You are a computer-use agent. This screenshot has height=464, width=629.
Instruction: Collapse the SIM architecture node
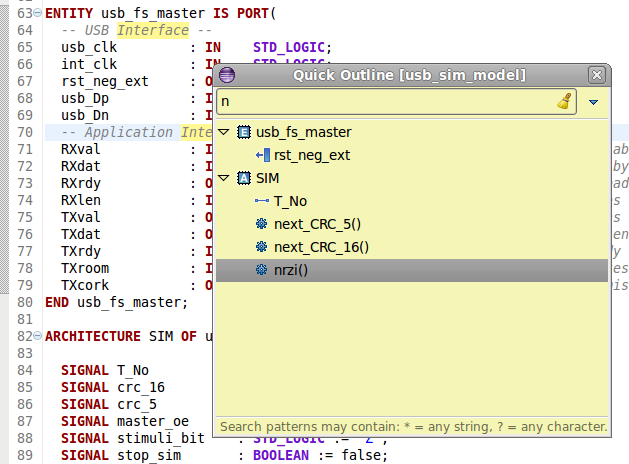tap(224, 178)
